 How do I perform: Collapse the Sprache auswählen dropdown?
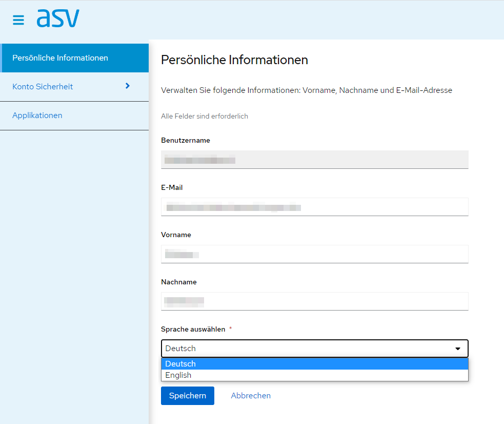click(x=315, y=349)
